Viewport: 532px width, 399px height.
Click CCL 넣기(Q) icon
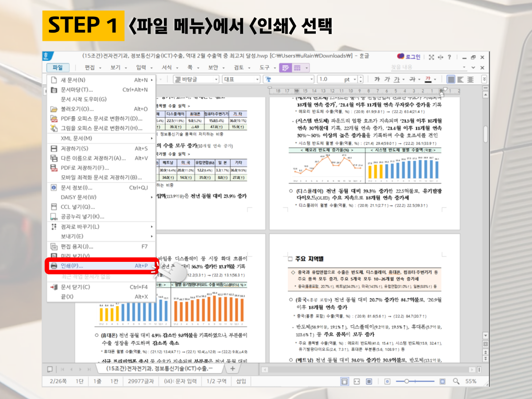coord(54,207)
